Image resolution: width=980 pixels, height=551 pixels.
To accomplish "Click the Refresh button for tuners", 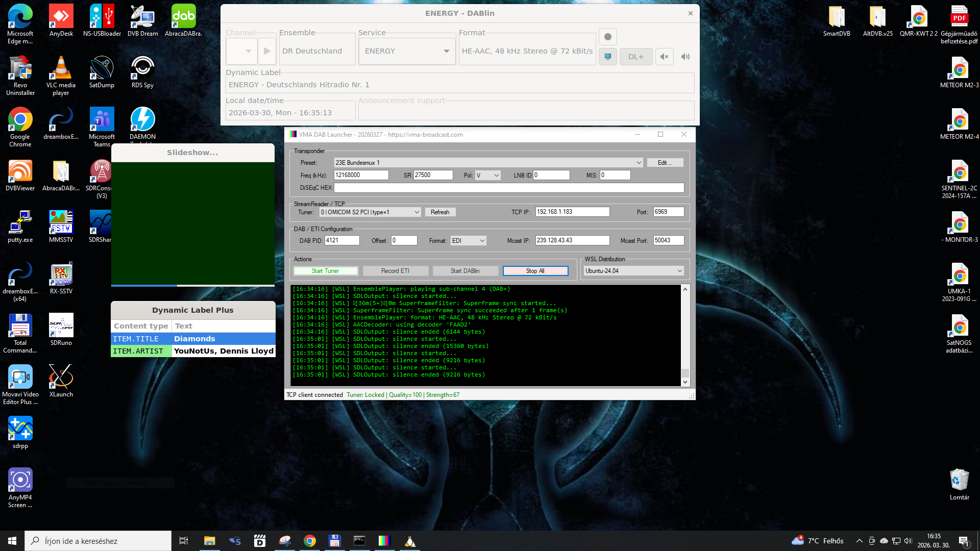I will [440, 212].
